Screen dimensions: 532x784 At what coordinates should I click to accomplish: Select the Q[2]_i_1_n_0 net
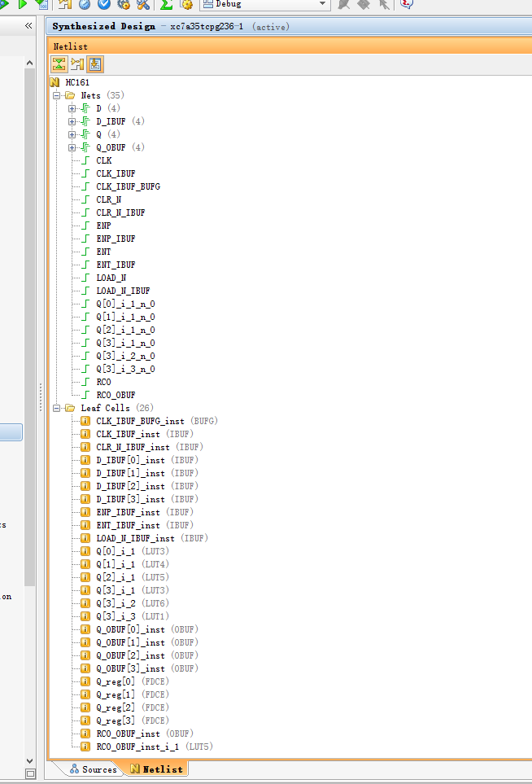pos(125,330)
